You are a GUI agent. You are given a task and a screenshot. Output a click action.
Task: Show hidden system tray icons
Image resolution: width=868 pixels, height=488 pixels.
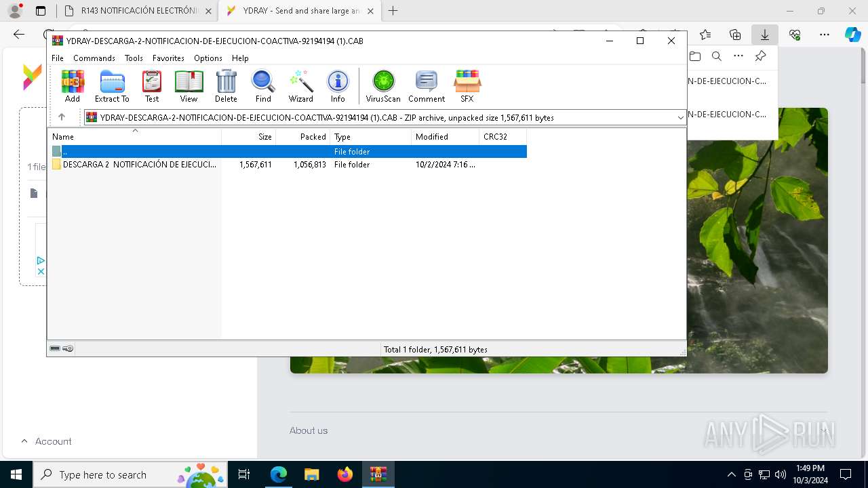tap(731, 474)
